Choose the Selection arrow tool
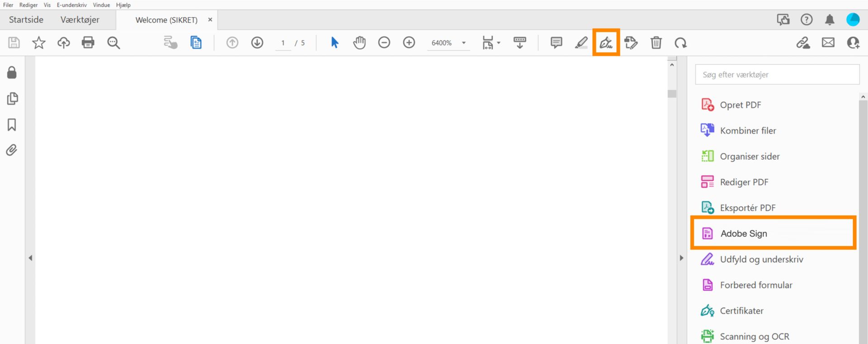Viewport: 868px width, 344px height. point(335,43)
